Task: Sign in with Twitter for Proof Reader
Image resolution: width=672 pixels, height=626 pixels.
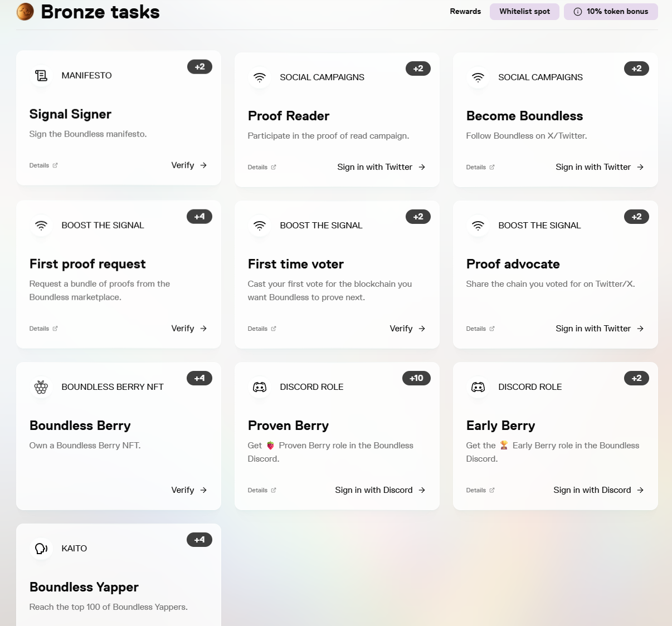Action: pos(381,167)
